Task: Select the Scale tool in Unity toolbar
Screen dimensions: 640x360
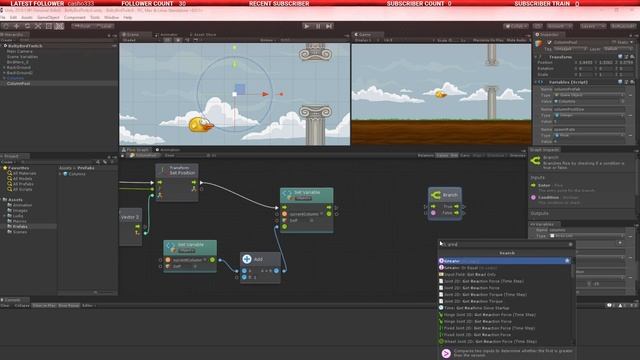Action: pos(38,26)
